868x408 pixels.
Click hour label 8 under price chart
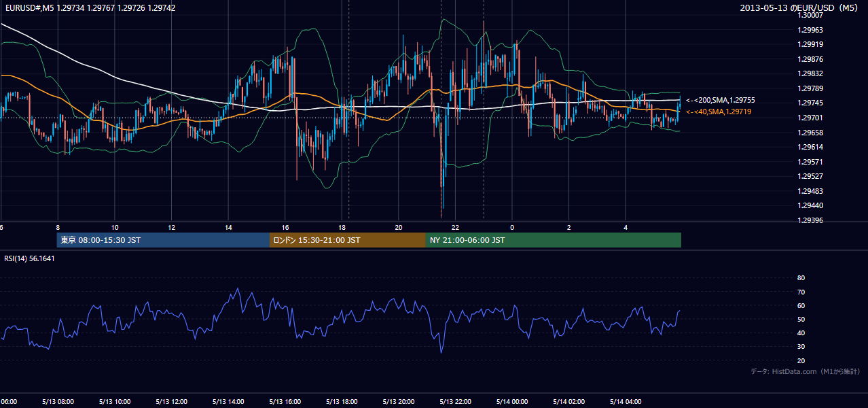click(58, 227)
